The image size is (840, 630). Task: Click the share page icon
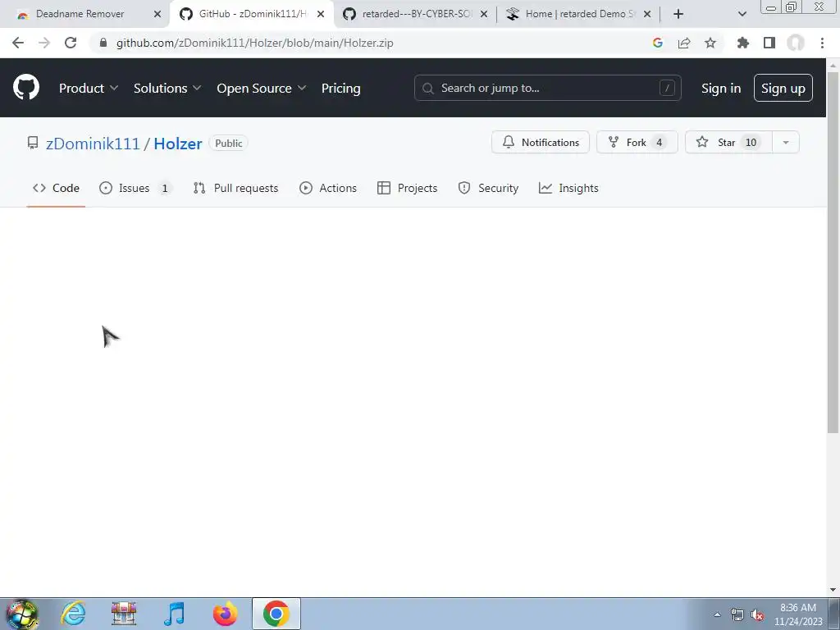click(684, 43)
